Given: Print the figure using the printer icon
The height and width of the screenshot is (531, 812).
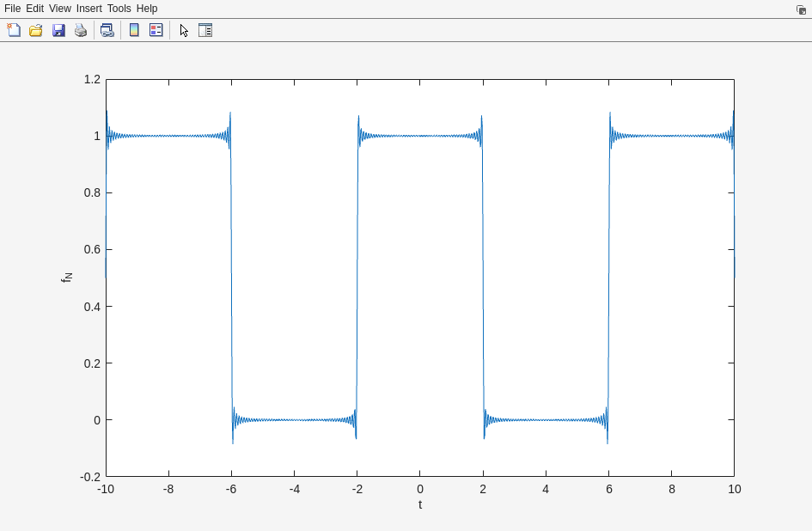Looking at the screenshot, I should click(81, 30).
